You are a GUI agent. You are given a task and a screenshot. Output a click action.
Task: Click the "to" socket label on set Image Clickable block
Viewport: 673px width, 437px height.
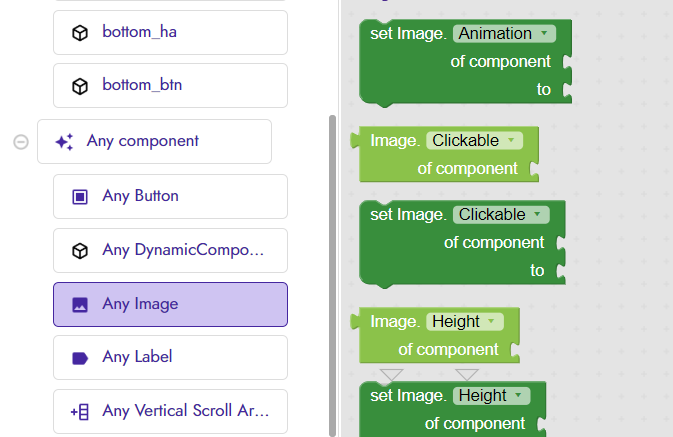(x=537, y=270)
